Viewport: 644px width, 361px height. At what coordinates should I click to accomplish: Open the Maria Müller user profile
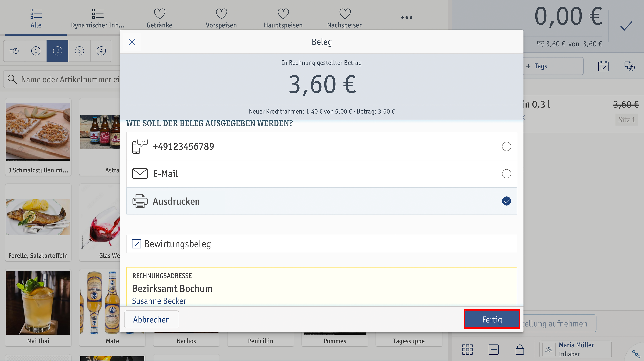point(576,349)
